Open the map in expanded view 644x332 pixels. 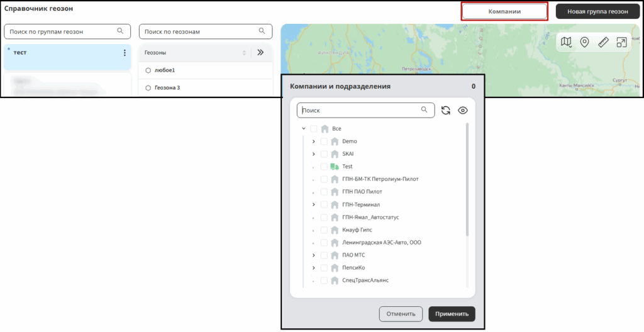(x=621, y=42)
